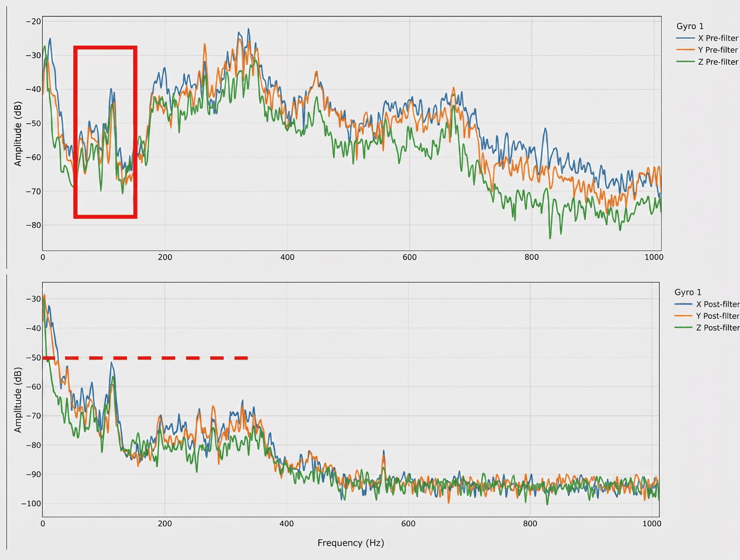Click the Gyro 1 title above Post-filter legend
The height and width of the screenshot is (560, 740).
[x=690, y=292]
